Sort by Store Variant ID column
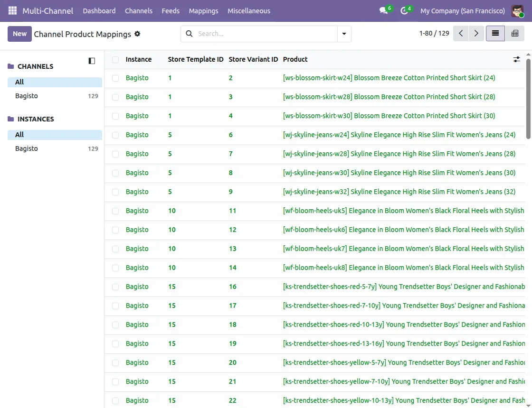 click(253, 59)
